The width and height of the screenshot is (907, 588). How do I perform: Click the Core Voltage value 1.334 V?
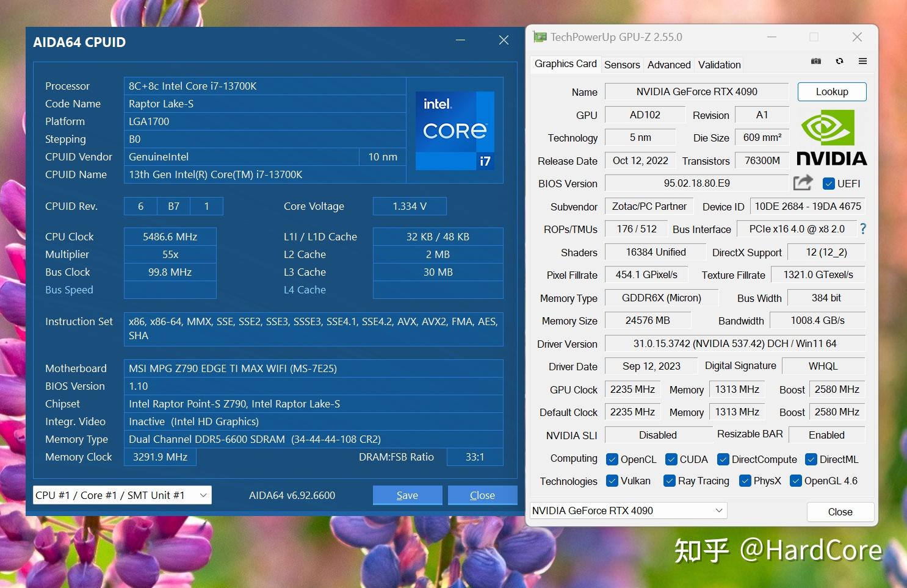point(410,206)
